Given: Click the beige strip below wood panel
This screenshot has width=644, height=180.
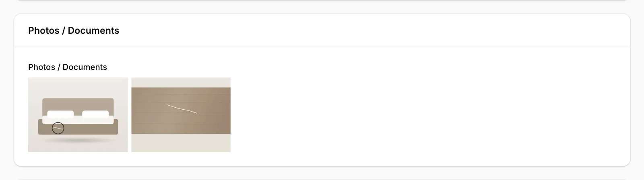Looking at the screenshot, I should tap(181, 143).
